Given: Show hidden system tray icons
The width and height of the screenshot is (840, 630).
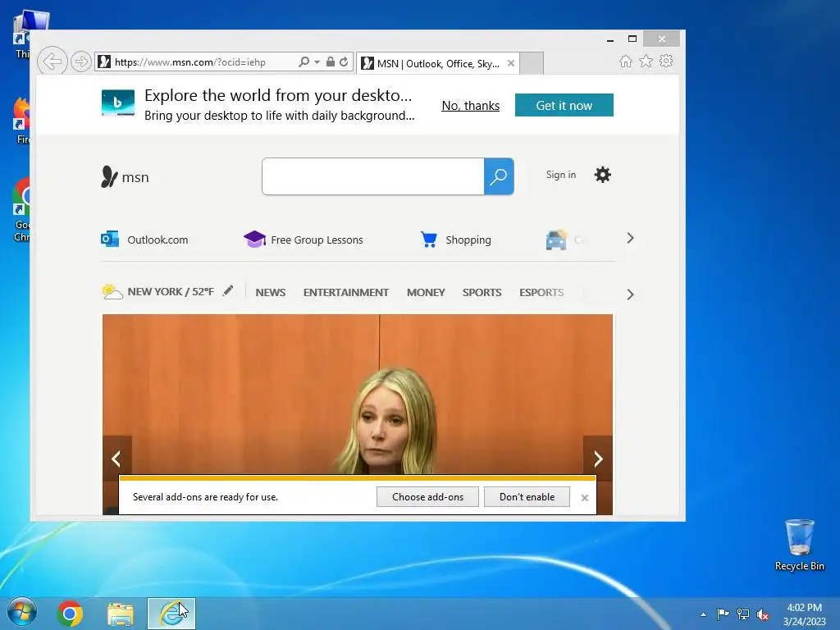Looking at the screenshot, I should (703, 614).
